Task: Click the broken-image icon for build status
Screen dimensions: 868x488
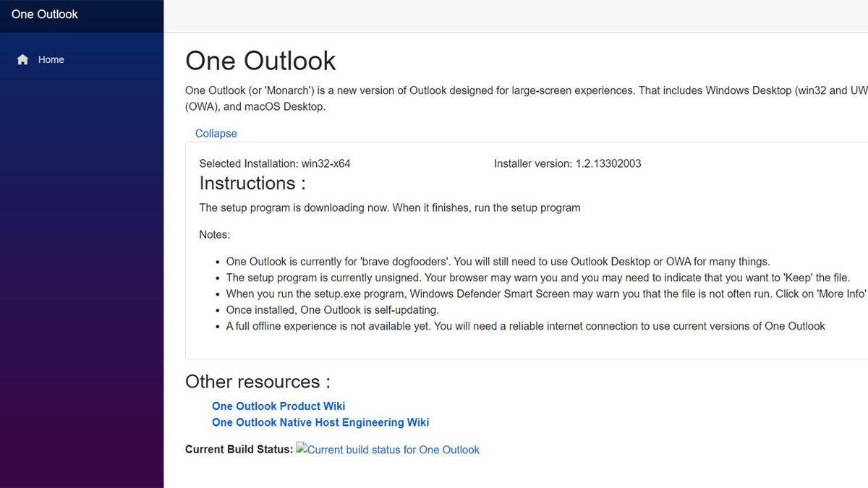Action: click(300, 449)
